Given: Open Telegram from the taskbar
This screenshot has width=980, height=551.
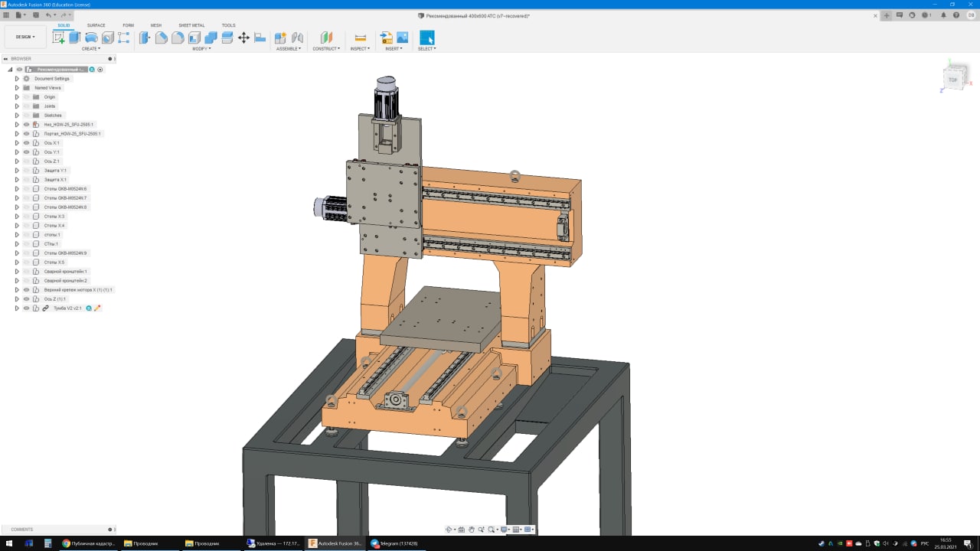Looking at the screenshot, I should coord(396,543).
